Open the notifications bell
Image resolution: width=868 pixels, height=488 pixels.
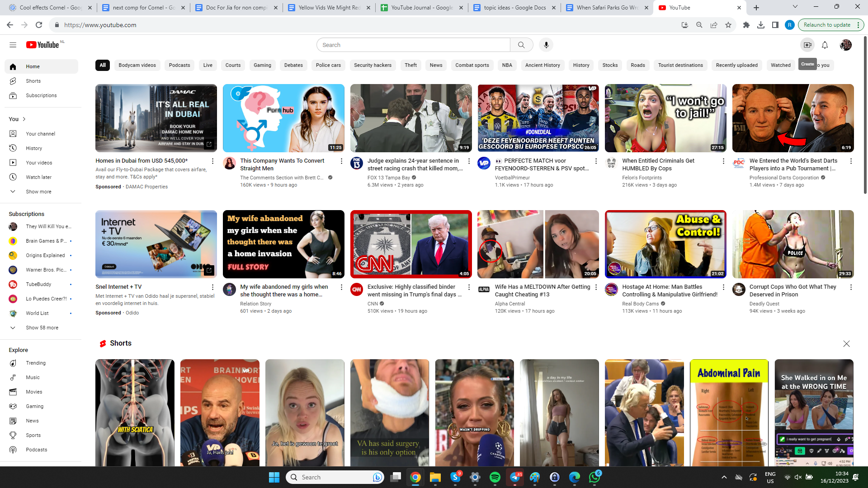pos(825,45)
